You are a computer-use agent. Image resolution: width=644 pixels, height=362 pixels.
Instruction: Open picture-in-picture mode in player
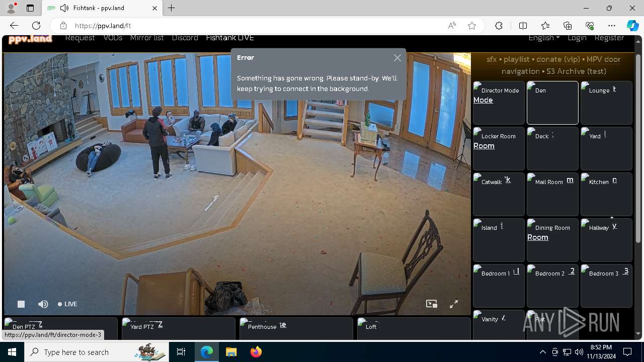(x=432, y=304)
